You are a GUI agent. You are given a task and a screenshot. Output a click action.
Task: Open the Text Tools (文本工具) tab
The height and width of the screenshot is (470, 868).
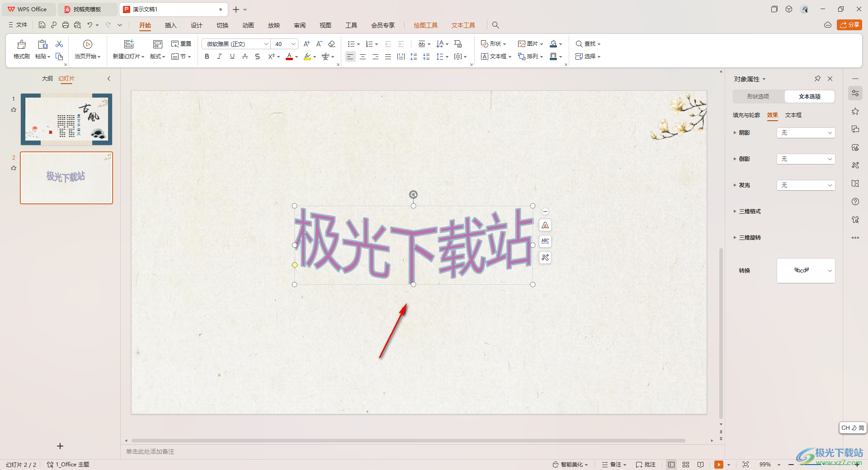(x=463, y=25)
